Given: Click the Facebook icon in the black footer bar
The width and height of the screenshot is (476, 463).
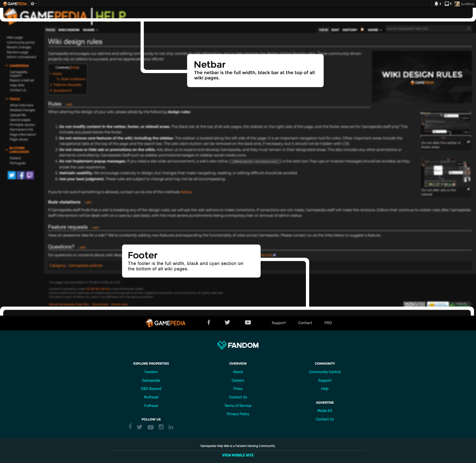Looking at the screenshot, I should coord(209,322).
